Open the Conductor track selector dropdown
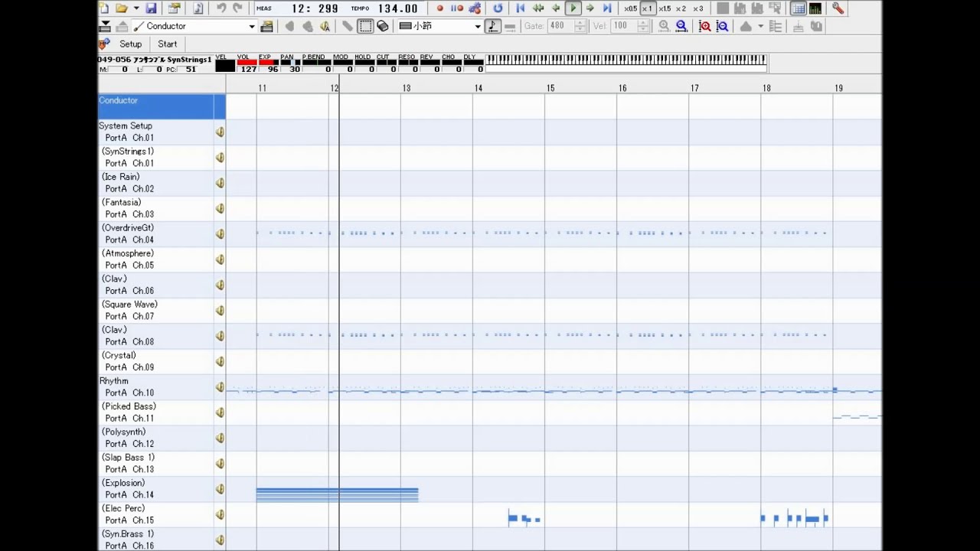This screenshot has width=980, height=551. 251,27
